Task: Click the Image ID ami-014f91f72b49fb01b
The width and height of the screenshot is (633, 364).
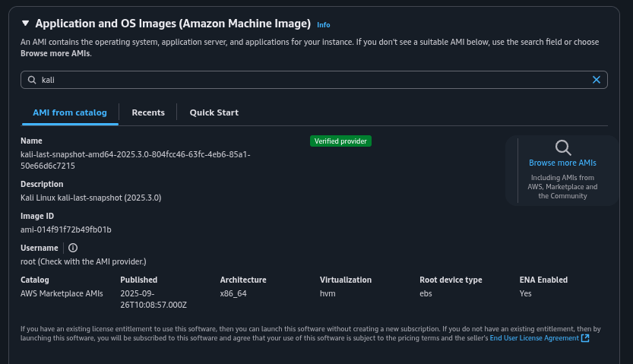Action: (x=66, y=229)
